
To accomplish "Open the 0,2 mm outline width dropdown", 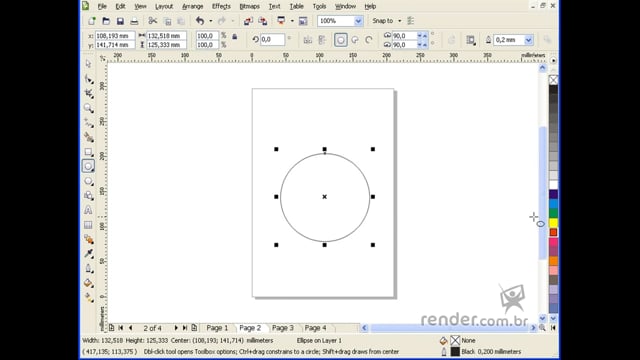I will [529, 40].
